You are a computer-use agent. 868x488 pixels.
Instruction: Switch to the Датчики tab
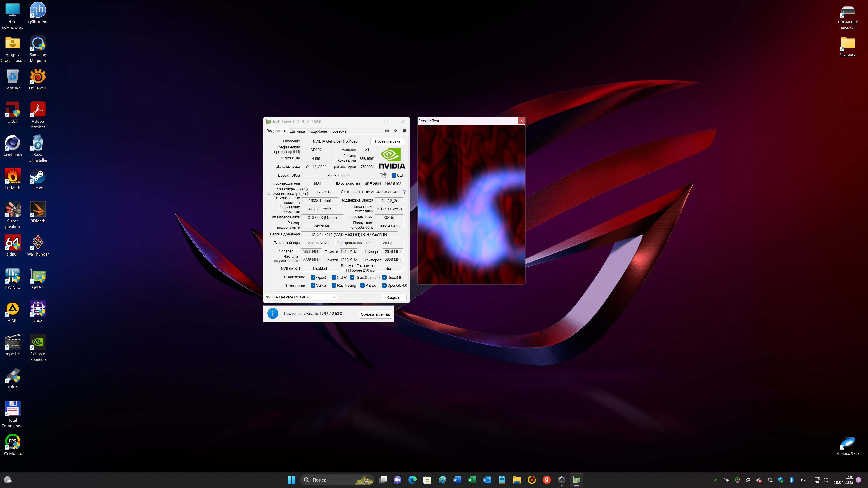297,131
